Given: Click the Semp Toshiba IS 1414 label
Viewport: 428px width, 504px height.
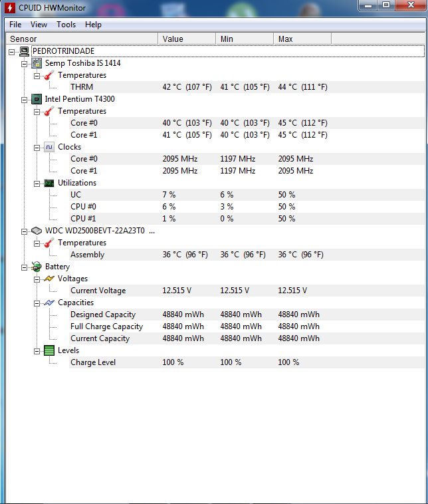Looking at the screenshot, I should [x=82, y=63].
